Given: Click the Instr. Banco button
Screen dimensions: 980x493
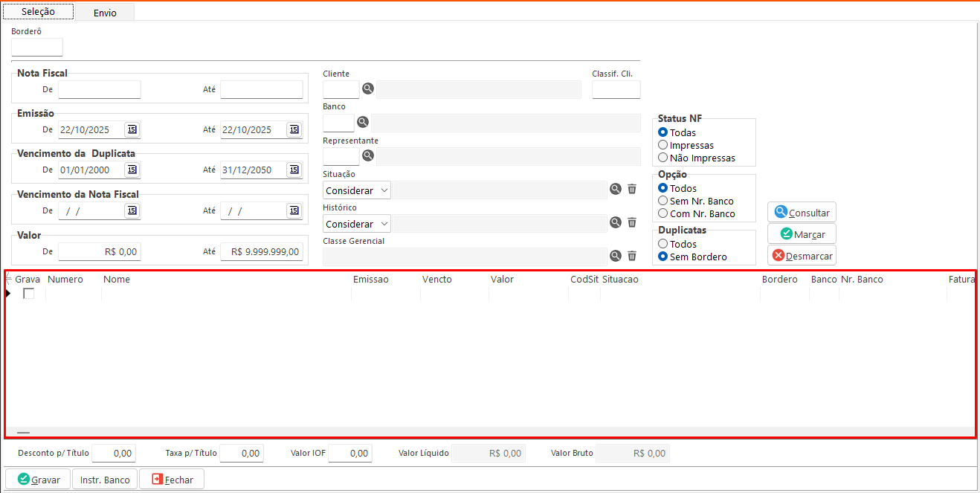Looking at the screenshot, I should [105, 480].
